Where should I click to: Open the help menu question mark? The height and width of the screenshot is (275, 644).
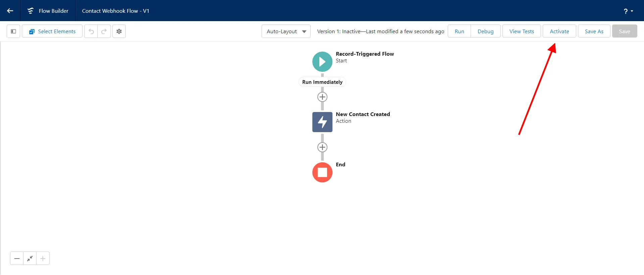click(628, 11)
